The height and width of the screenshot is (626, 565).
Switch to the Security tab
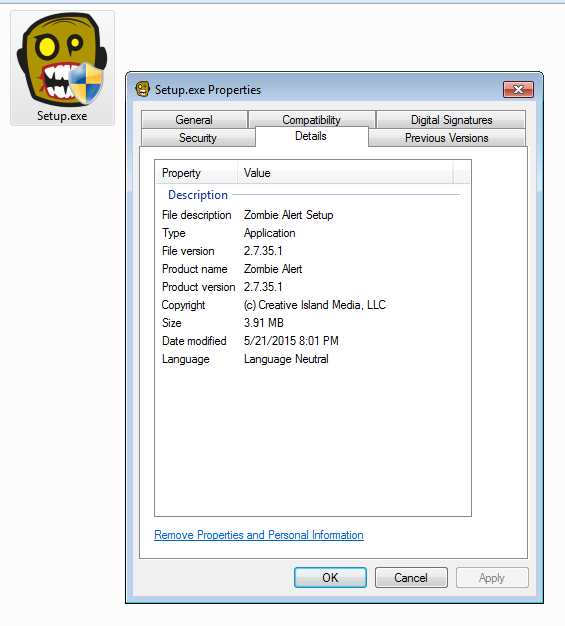click(198, 138)
